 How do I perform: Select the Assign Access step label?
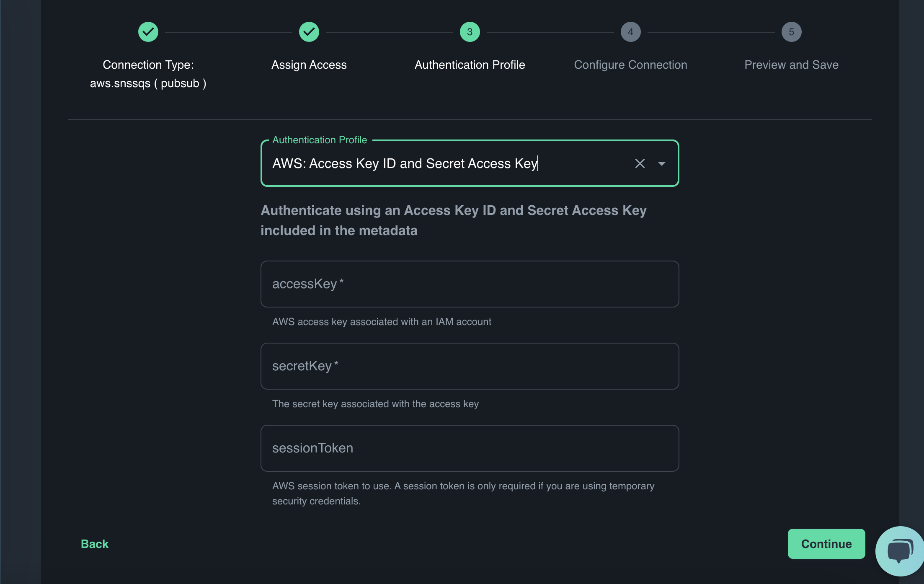[x=309, y=65]
